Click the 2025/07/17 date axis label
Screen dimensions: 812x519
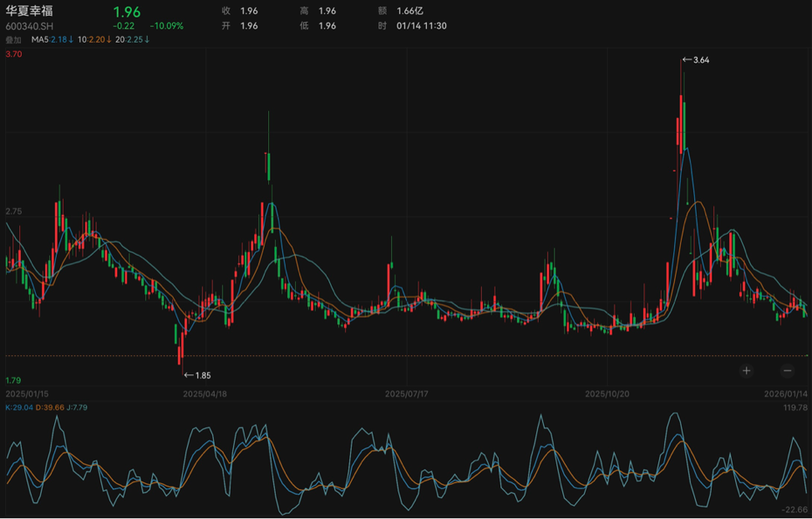407,394
